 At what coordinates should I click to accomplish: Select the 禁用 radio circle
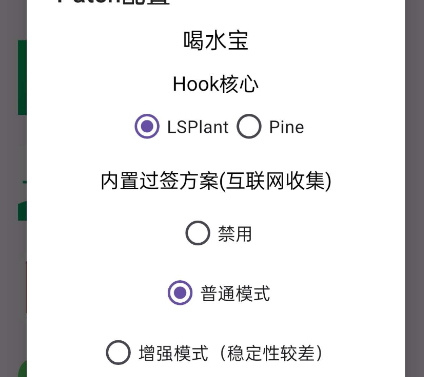(198, 233)
